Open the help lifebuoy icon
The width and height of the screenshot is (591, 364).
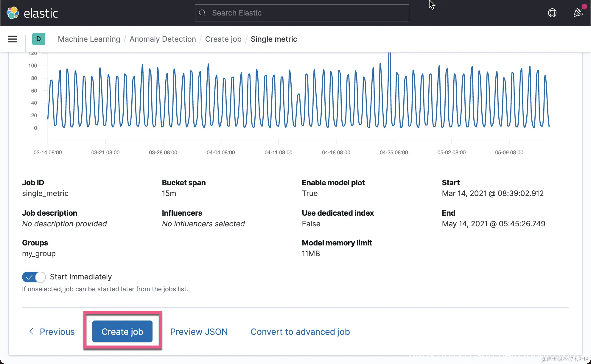[x=552, y=13]
